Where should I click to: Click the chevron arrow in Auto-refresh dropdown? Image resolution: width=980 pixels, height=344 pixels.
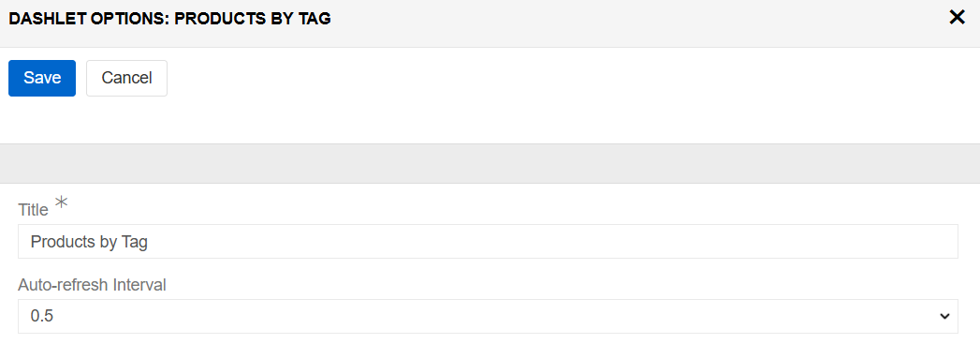coord(944,317)
